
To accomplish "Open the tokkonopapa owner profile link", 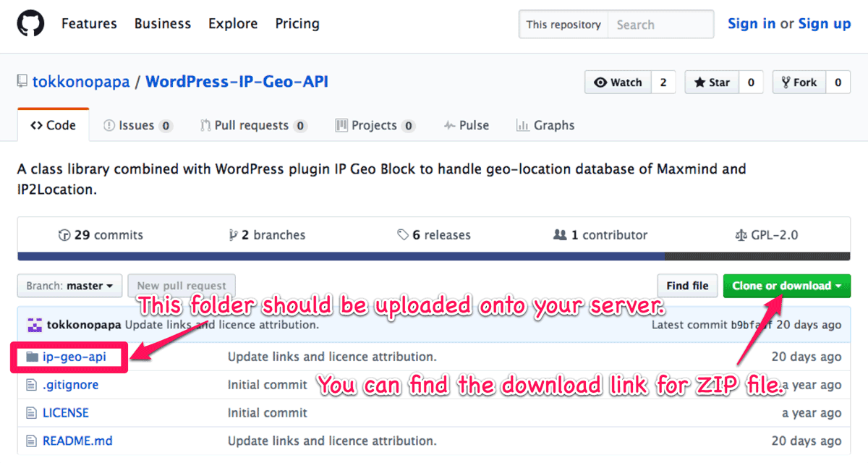I will click(81, 82).
